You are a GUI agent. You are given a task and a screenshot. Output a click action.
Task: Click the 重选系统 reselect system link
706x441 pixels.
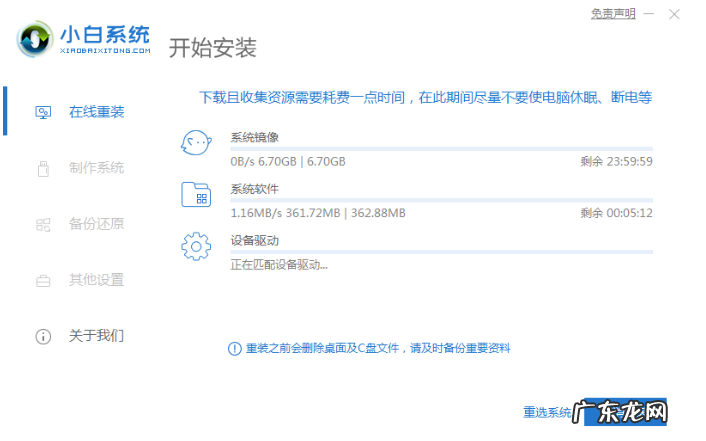point(546,412)
